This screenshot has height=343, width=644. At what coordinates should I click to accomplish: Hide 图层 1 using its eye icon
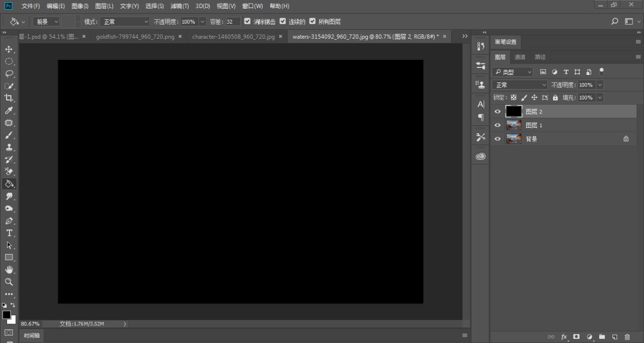tap(498, 125)
